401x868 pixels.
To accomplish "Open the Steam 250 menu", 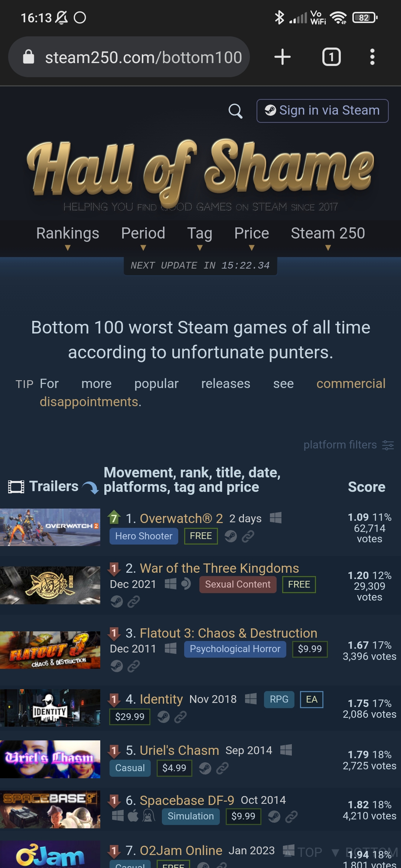I will point(328,237).
